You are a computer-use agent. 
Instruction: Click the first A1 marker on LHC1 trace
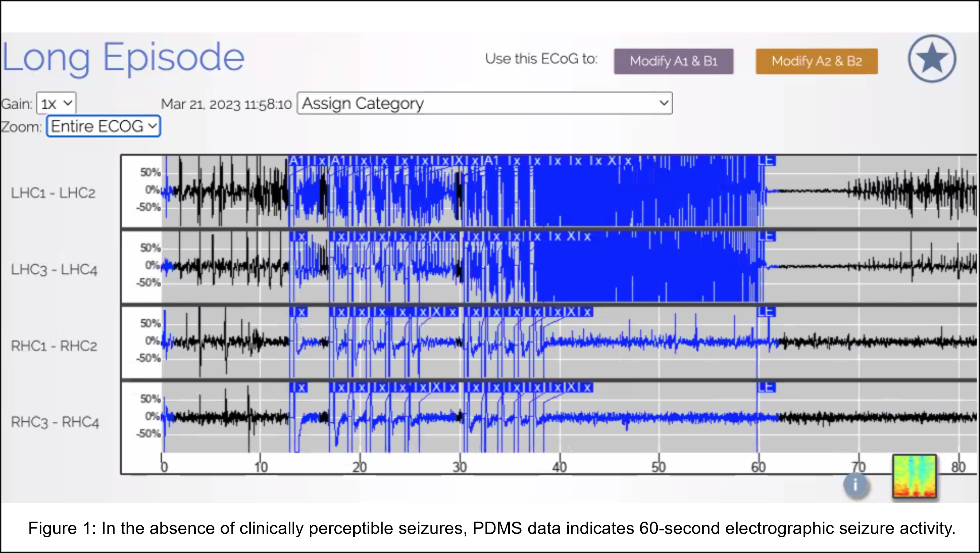[296, 161]
